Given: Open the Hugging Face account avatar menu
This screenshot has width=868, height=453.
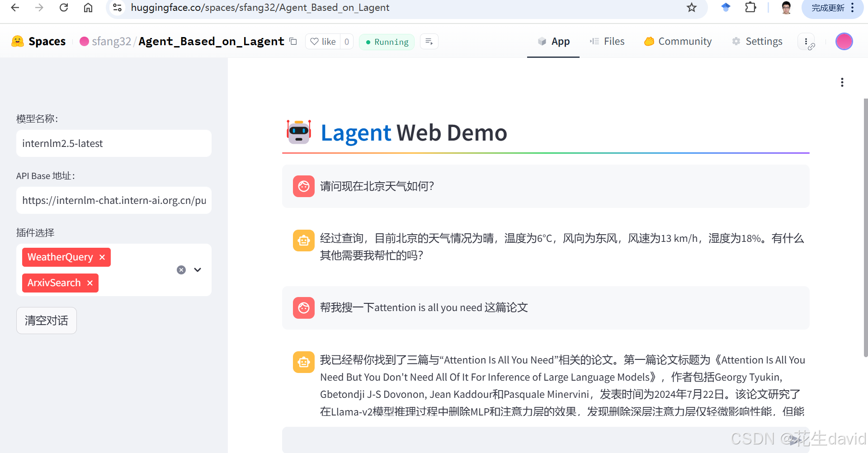Looking at the screenshot, I should [844, 42].
